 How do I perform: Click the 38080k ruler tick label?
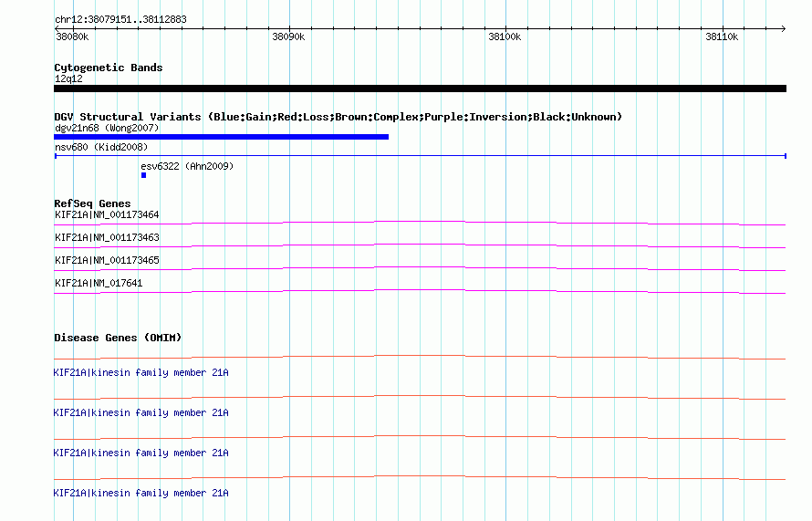coord(72,36)
